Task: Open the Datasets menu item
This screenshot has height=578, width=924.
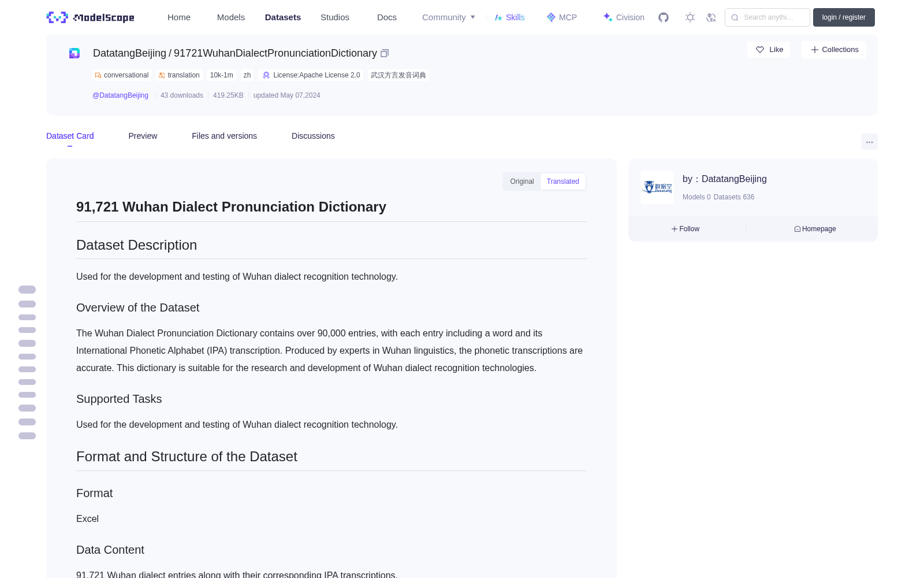Action: pyautogui.click(x=283, y=17)
